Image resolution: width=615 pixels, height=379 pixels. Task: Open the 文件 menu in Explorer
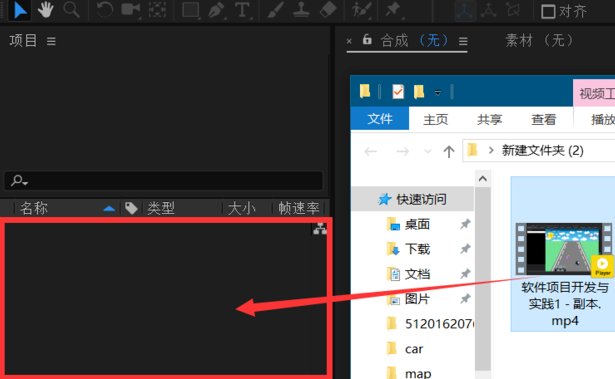click(x=380, y=118)
